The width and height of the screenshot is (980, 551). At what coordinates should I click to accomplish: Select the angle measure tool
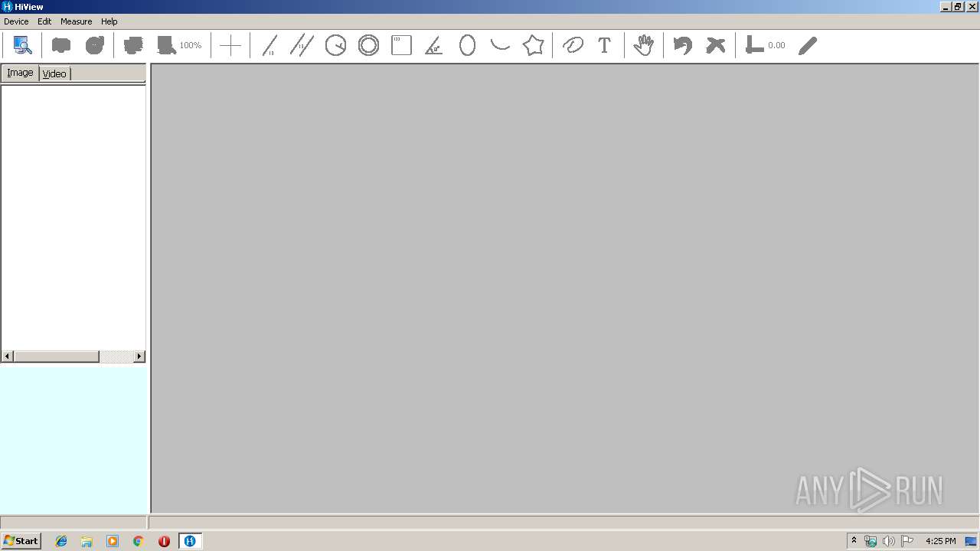[434, 45]
